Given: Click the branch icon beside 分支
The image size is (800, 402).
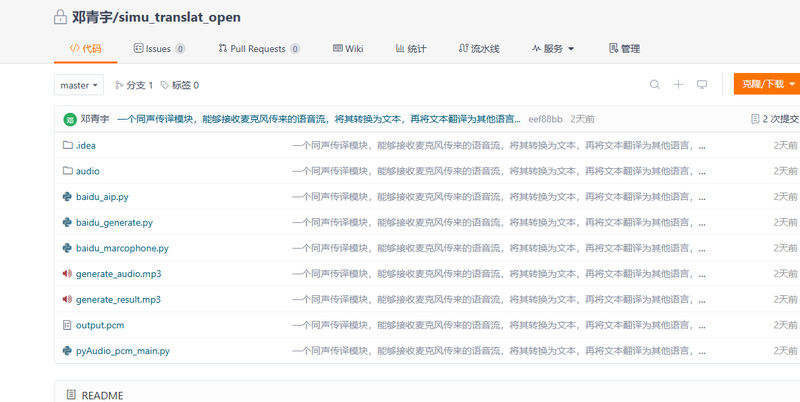Looking at the screenshot, I should click(119, 85).
